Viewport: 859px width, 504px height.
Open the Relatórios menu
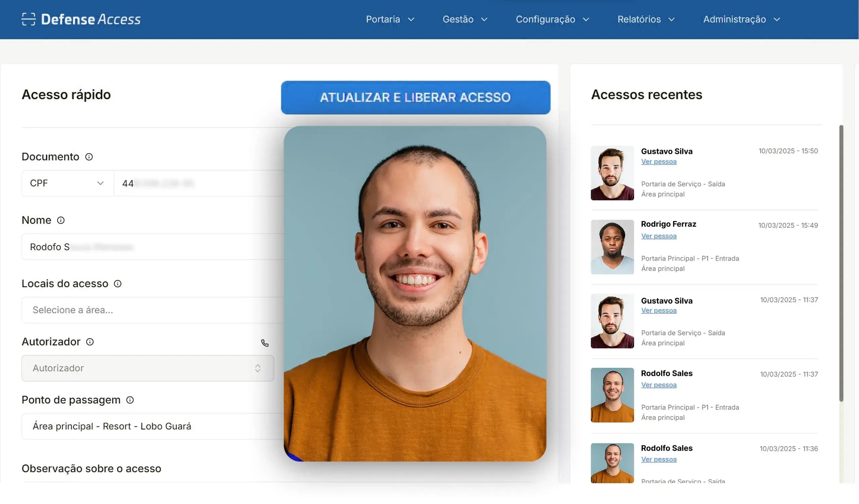(646, 19)
